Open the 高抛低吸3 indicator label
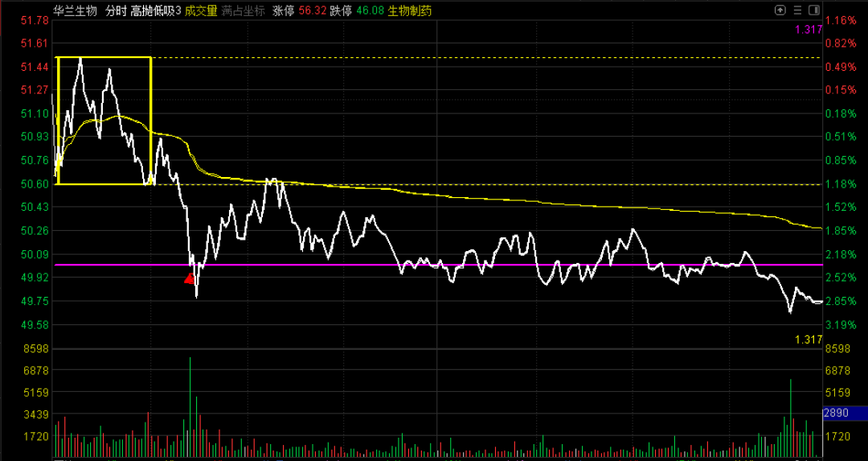The image size is (868, 461). pyautogui.click(x=156, y=10)
